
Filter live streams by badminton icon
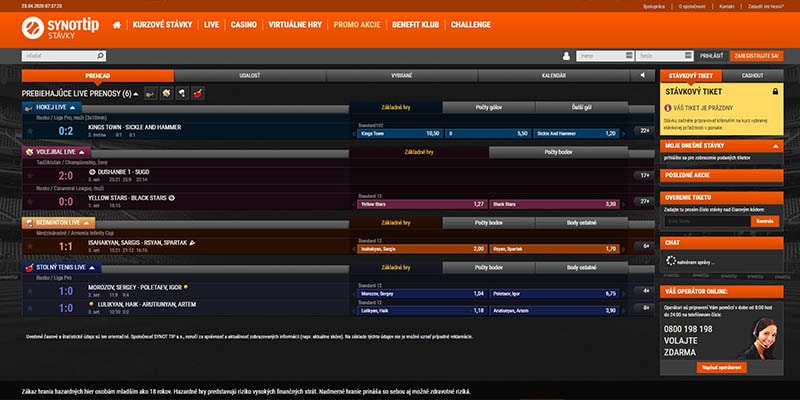(182, 93)
